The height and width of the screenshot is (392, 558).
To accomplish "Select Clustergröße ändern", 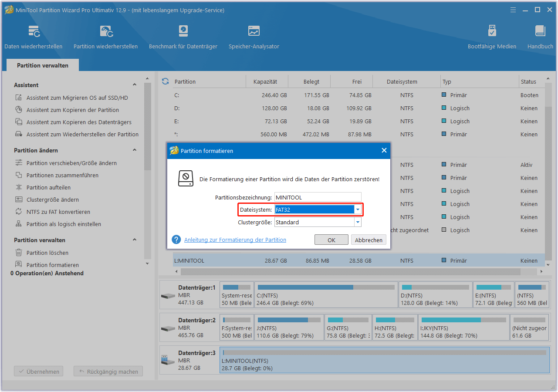I will click(x=53, y=200).
